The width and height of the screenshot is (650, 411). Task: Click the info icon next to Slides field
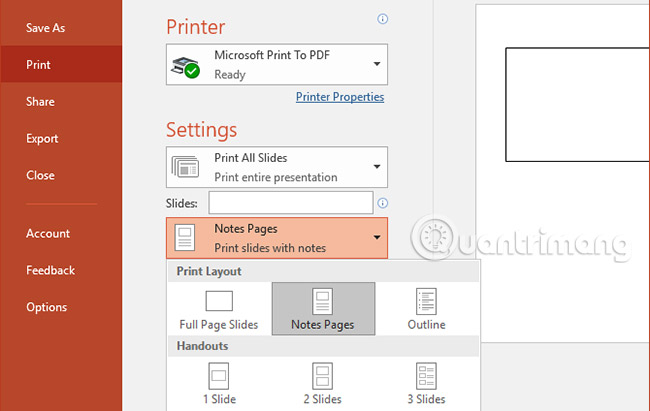[382, 203]
